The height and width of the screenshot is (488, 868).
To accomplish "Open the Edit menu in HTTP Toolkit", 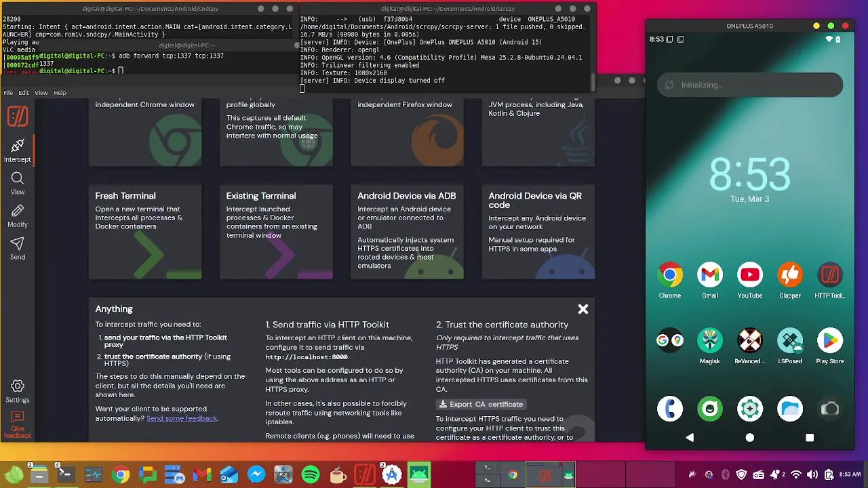I will [x=24, y=93].
